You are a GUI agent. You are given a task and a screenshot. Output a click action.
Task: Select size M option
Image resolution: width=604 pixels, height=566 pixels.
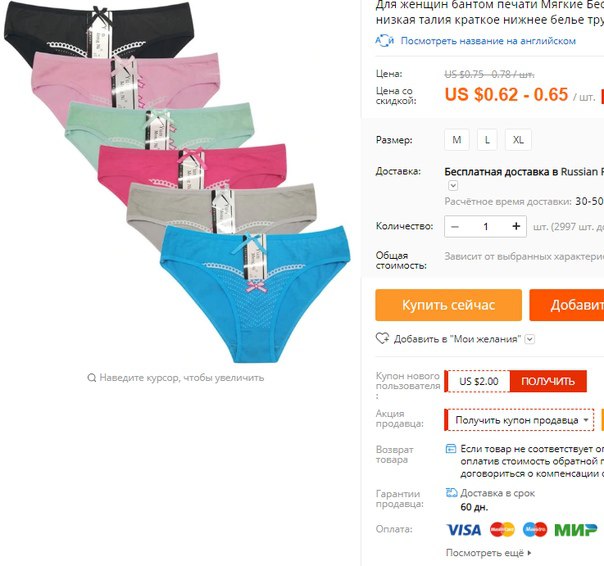pyautogui.click(x=457, y=139)
